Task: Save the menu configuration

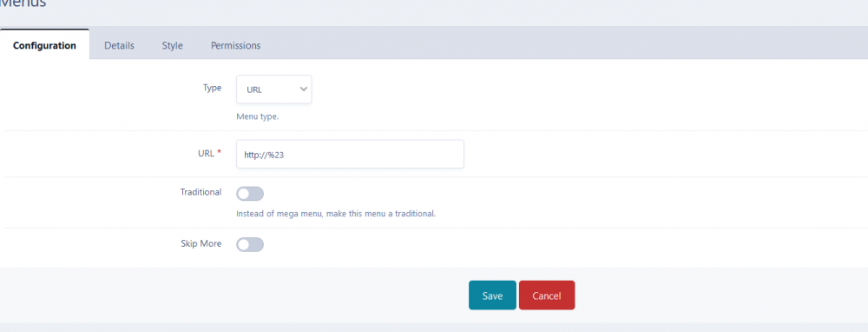Action: [492, 295]
